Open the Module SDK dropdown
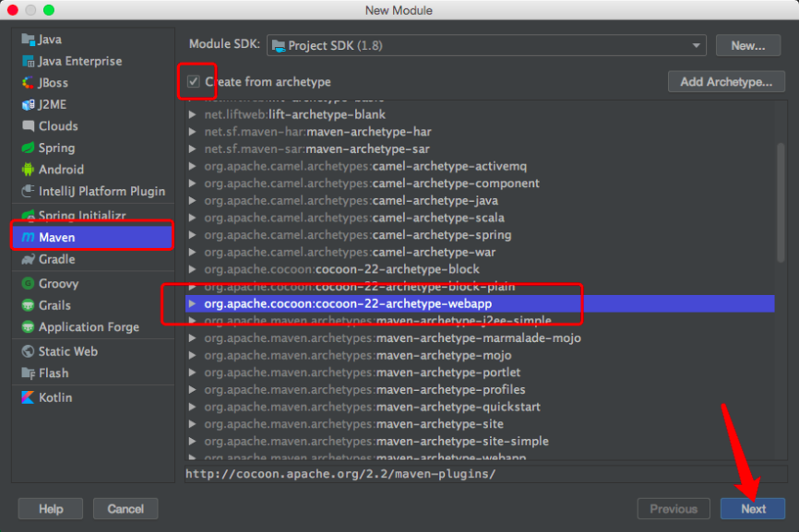Viewport: 799px width, 532px height. (x=486, y=46)
